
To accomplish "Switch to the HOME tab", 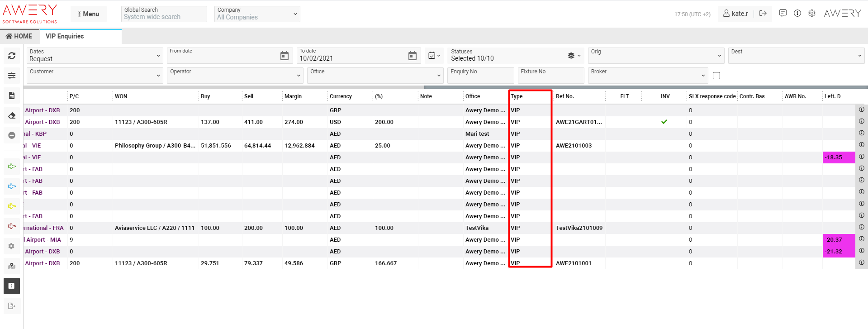I will (19, 36).
